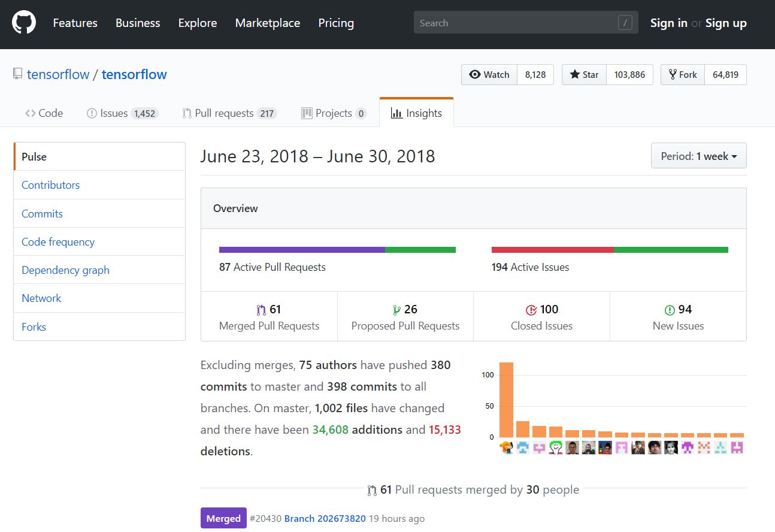This screenshot has height=532, width=775.
Task: Open Business in the top navigation
Action: click(x=138, y=23)
